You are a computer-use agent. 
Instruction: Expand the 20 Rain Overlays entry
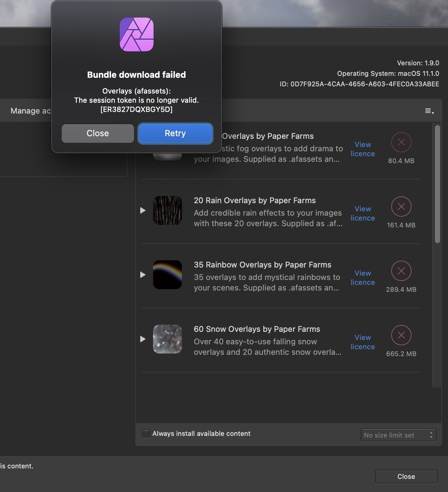pyautogui.click(x=143, y=210)
